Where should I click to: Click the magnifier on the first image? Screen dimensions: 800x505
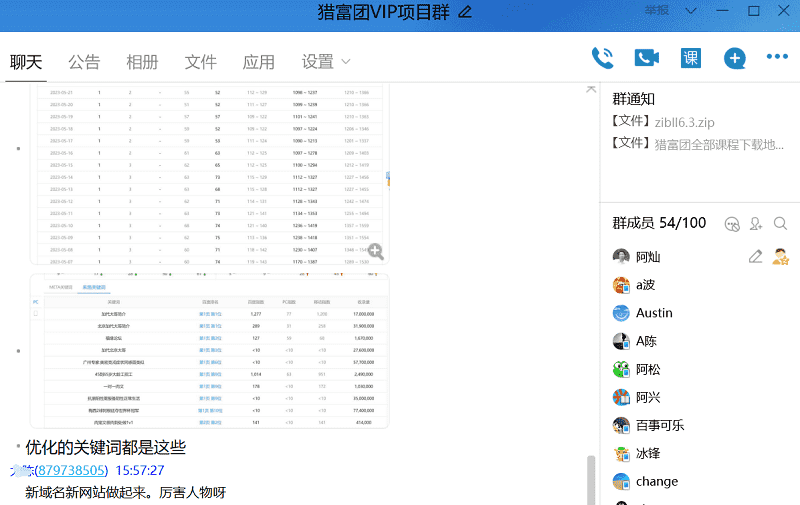376,251
